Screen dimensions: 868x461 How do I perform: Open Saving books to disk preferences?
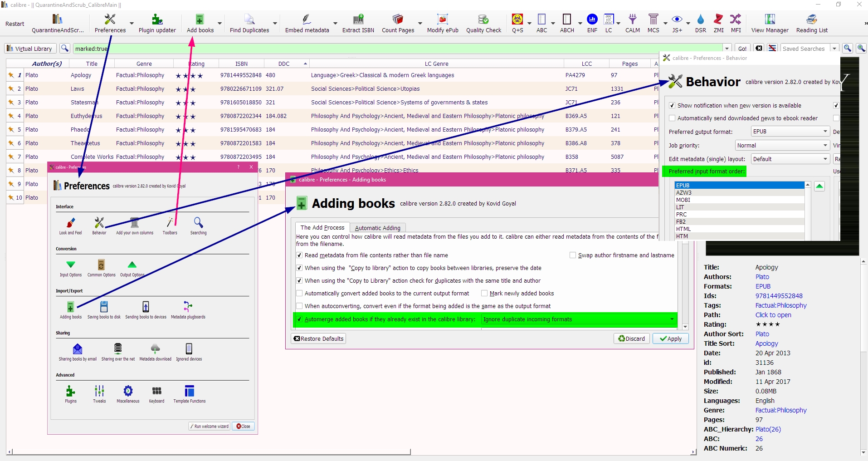[x=104, y=310]
